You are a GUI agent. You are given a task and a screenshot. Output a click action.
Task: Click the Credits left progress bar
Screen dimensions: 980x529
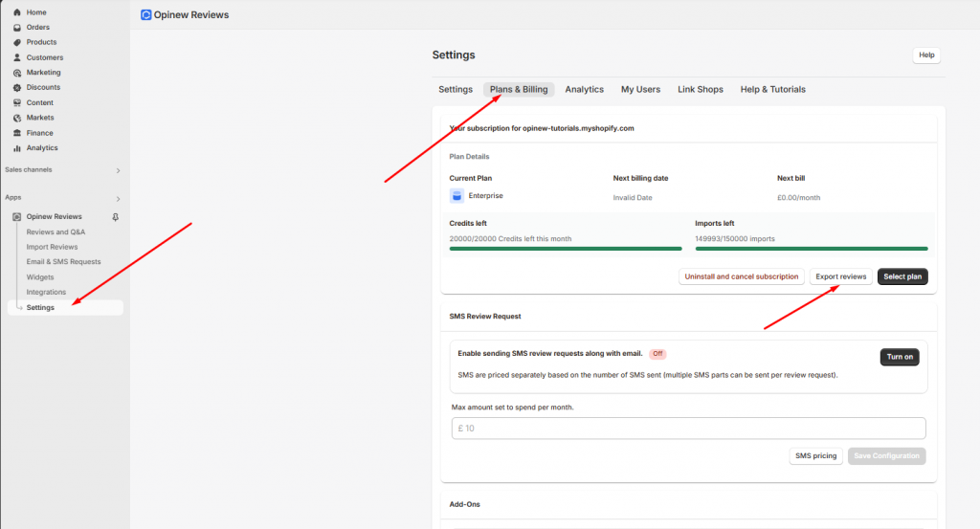click(566, 249)
